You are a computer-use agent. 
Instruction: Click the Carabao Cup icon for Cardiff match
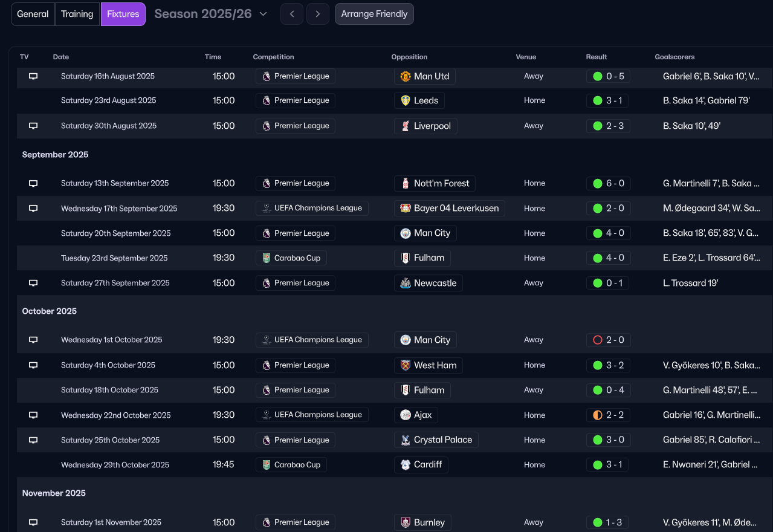[x=267, y=465]
